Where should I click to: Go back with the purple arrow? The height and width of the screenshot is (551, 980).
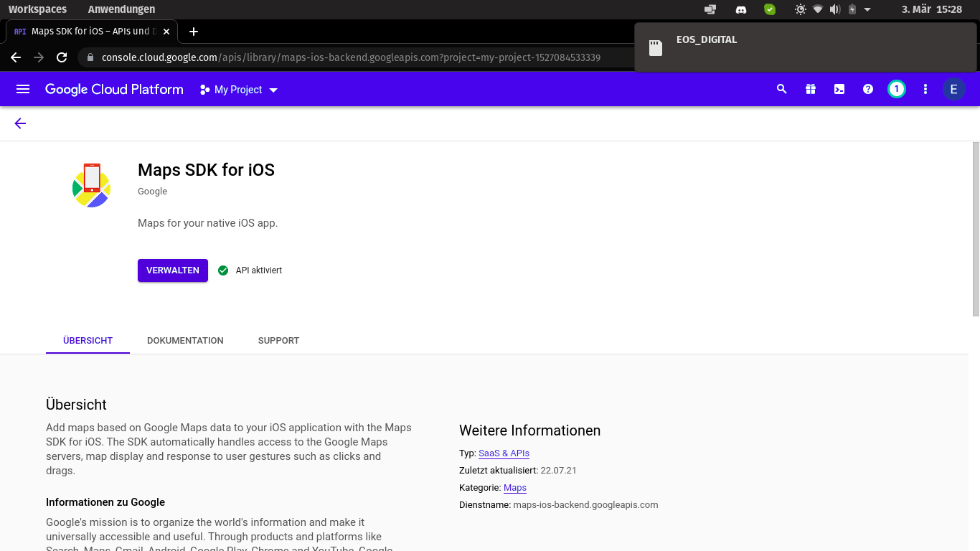pyautogui.click(x=20, y=123)
